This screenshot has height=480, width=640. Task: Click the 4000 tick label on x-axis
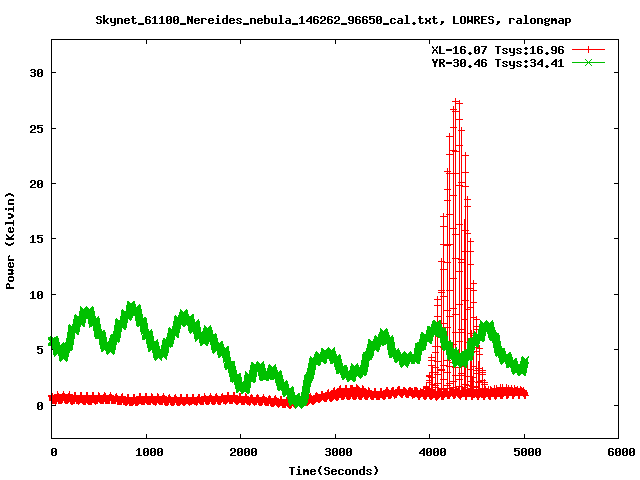click(x=430, y=452)
